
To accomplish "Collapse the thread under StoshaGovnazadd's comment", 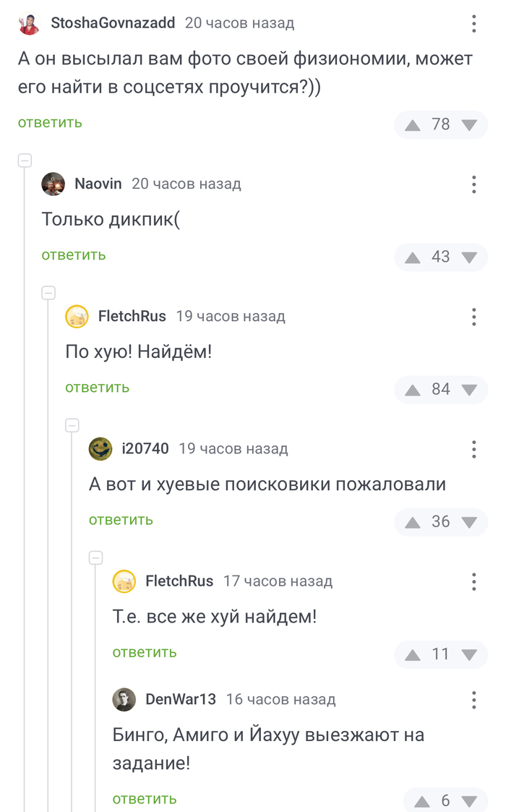I will (25, 161).
